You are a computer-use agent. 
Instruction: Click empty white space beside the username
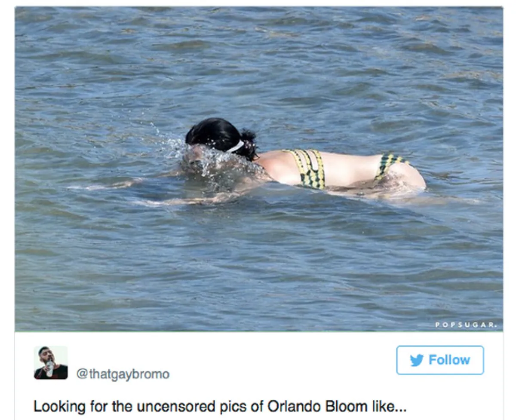click(279, 365)
